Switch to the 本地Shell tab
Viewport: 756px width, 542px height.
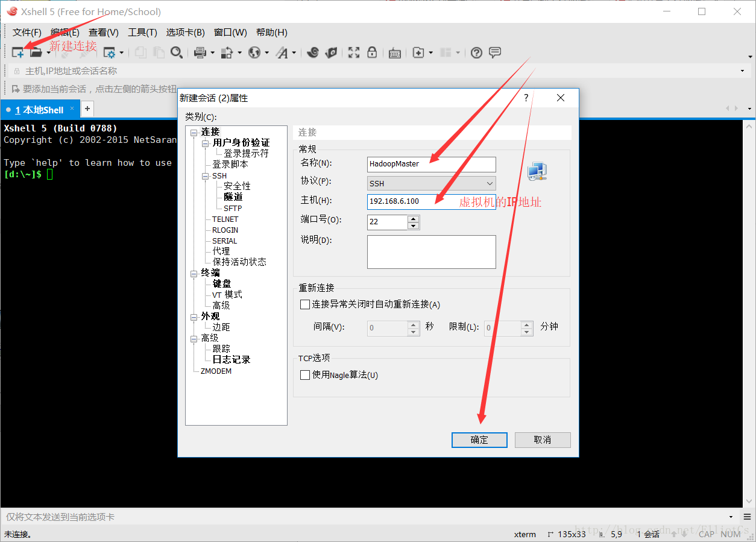point(40,110)
